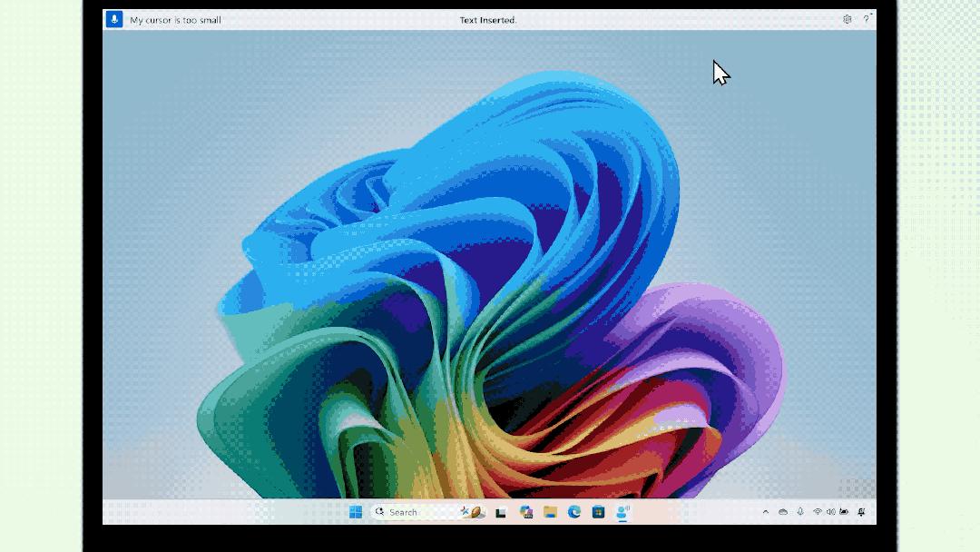Launch Copilot from the taskbar

[x=526, y=512]
